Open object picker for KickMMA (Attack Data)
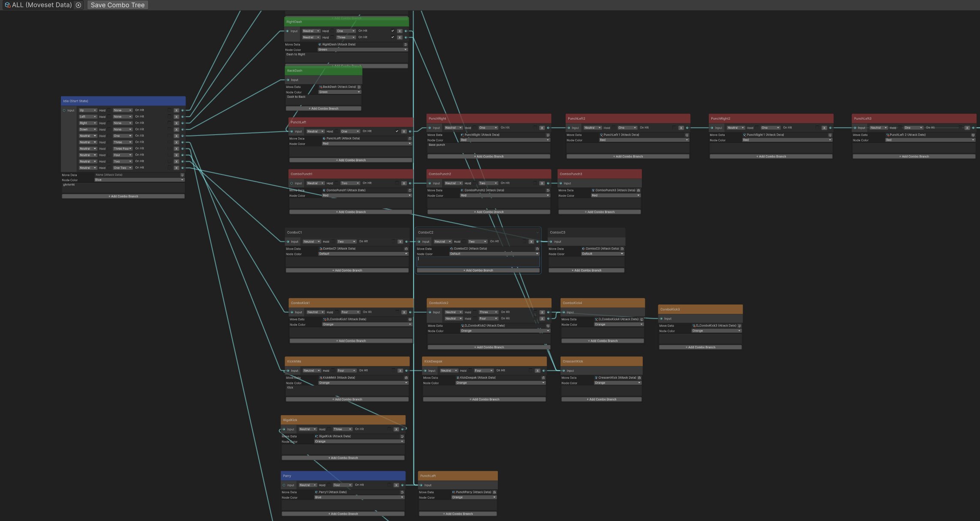Image resolution: width=980 pixels, height=521 pixels. click(x=406, y=378)
